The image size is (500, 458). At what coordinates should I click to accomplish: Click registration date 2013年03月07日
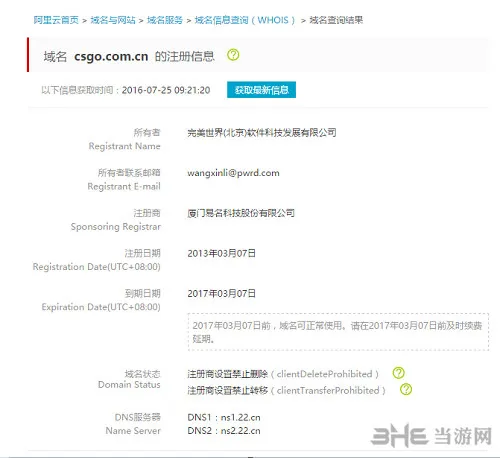tap(222, 253)
